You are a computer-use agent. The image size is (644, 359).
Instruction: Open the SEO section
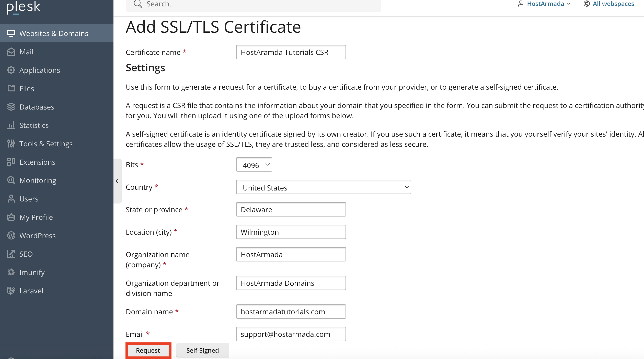click(x=26, y=254)
